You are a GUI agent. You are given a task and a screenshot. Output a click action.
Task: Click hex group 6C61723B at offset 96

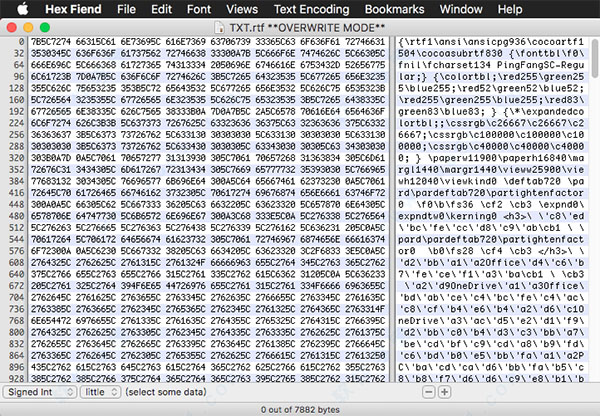[x=51, y=77]
